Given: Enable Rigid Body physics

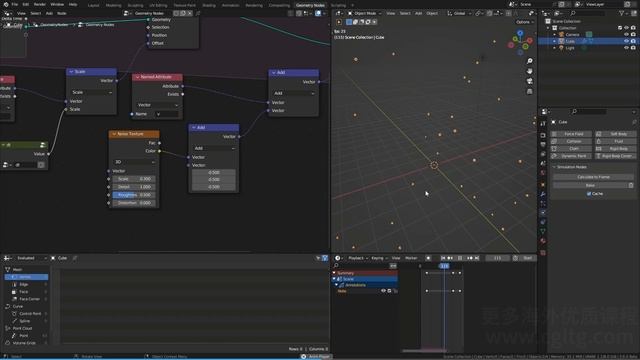Looking at the screenshot, I should point(616,149).
